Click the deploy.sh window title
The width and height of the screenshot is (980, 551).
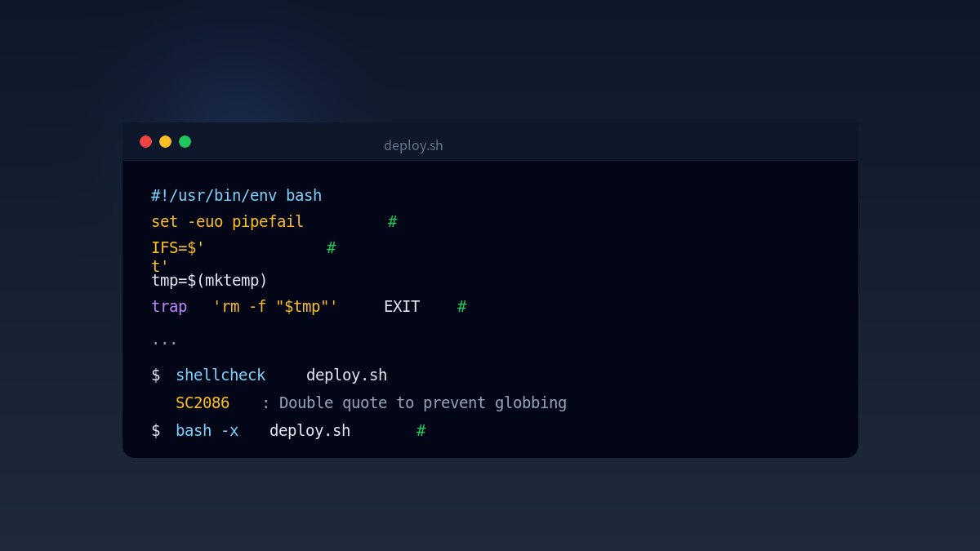coord(413,145)
